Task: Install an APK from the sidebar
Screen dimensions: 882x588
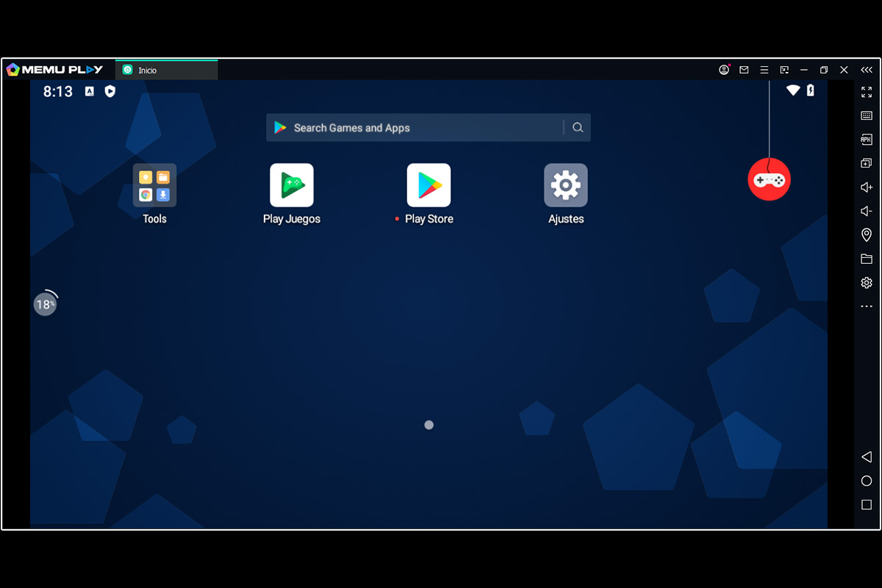Action: (x=867, y=140)
